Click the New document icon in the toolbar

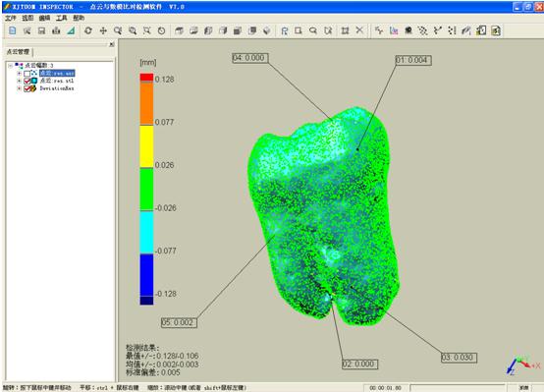click(x=12, y=30)
